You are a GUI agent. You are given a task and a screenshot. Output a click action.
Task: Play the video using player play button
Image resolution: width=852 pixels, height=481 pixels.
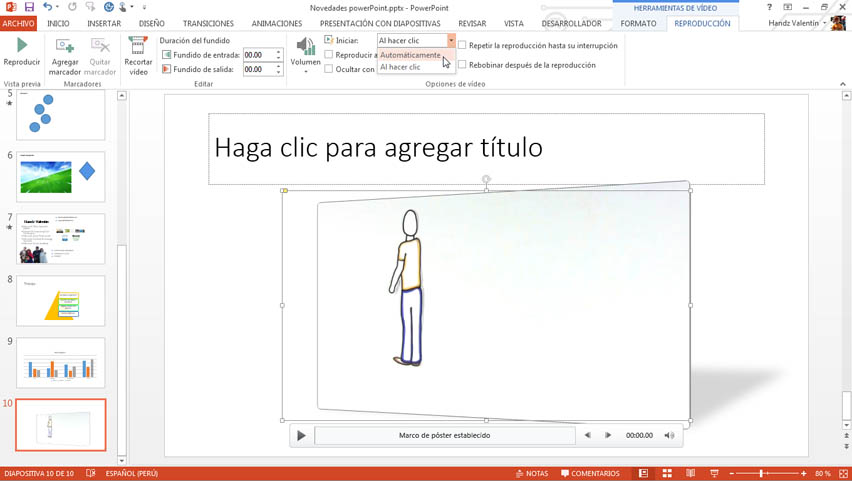[301, 435]
